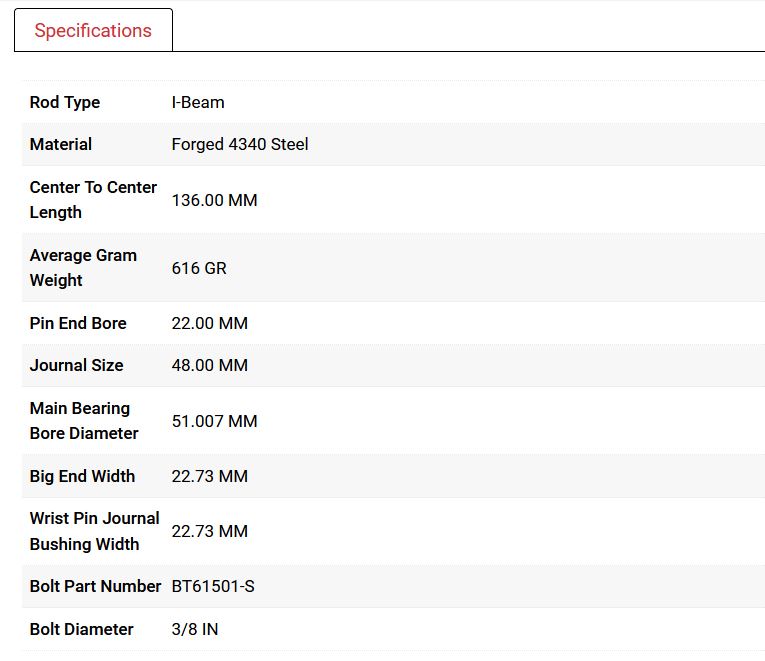Select the 3/8 IN bolt diameter value
This screenshot has height=661, width=765.
[195, 629]
